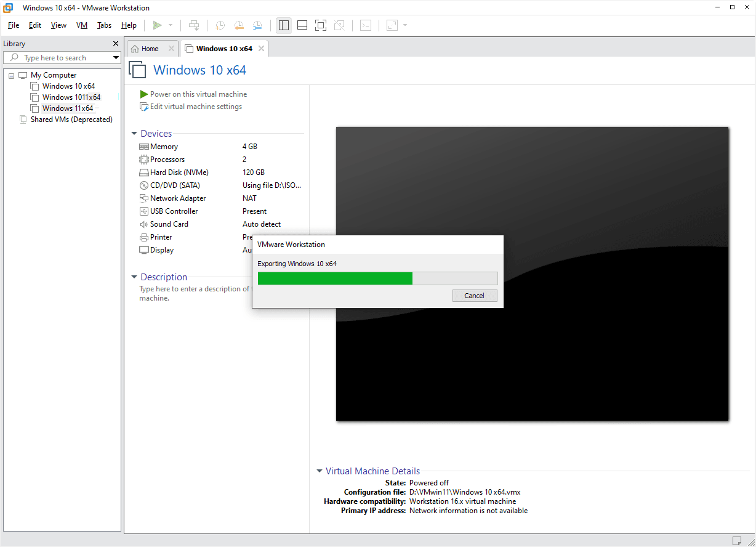The height and width of the screenshot is (547, 756).
Task: Click Send Ctrl+Alt+Del toolbar icon
Action: tap(194, 25)
